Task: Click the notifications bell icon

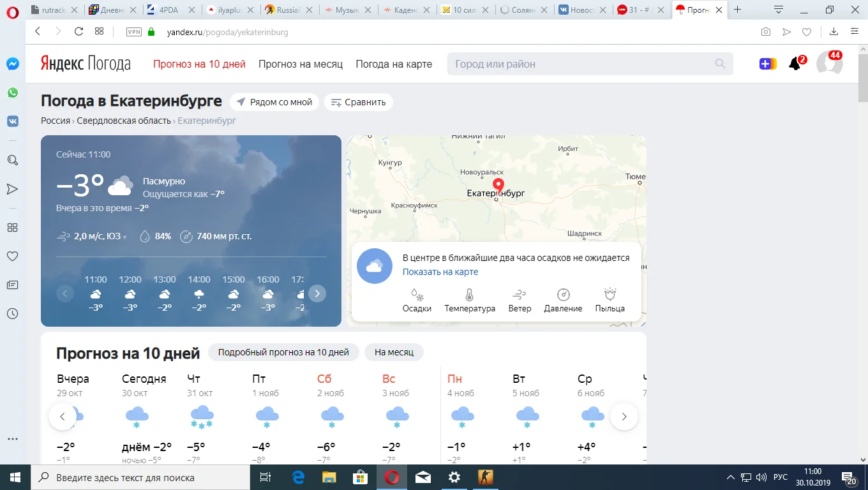Action: (795, 64)
